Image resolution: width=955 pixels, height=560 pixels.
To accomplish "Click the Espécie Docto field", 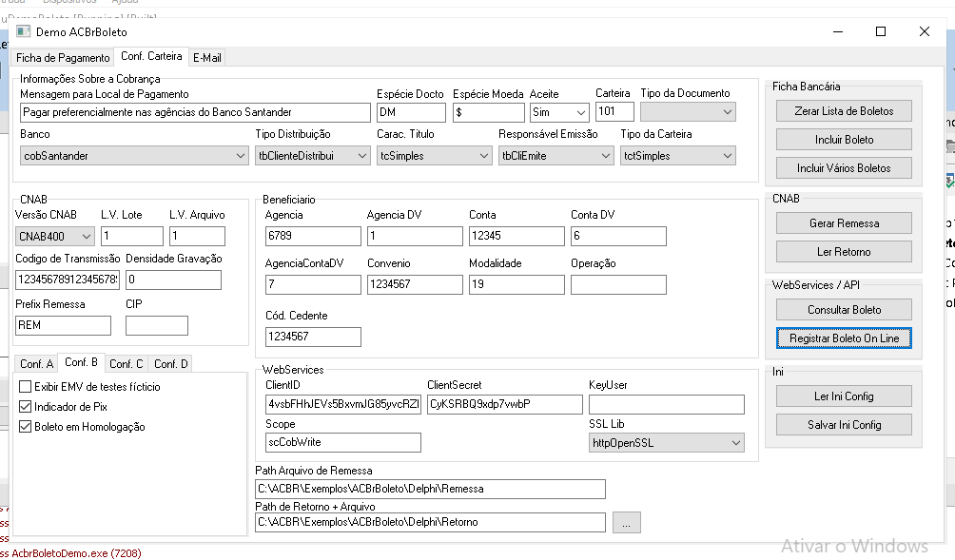I will coord(411,112).
